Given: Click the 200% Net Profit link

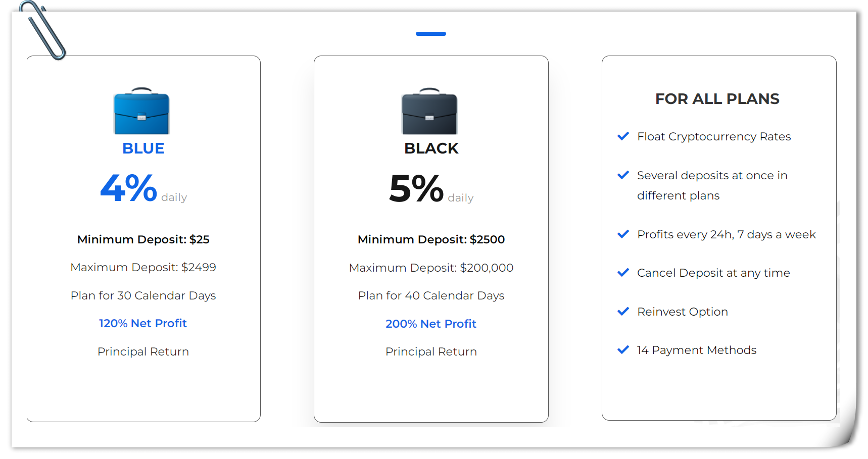Looking at the screenshot, I should pyautogui.click(x=431, y=324).
